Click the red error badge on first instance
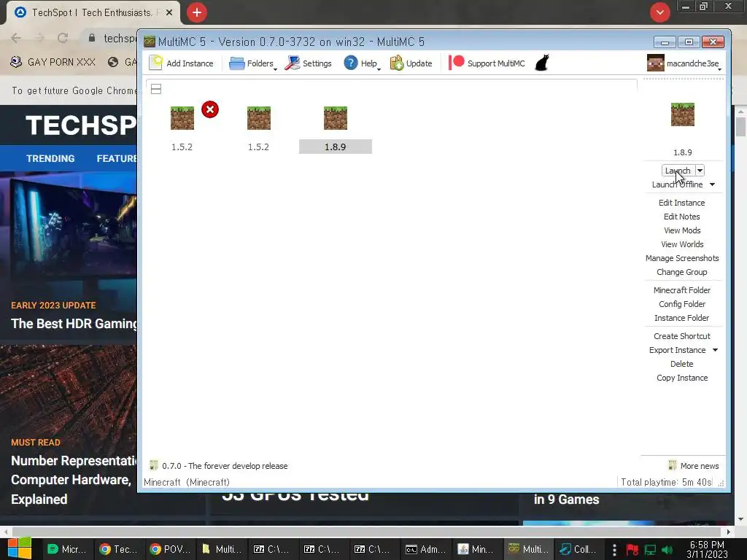Viewport: 747px width, 560px height. coord(209,109)
